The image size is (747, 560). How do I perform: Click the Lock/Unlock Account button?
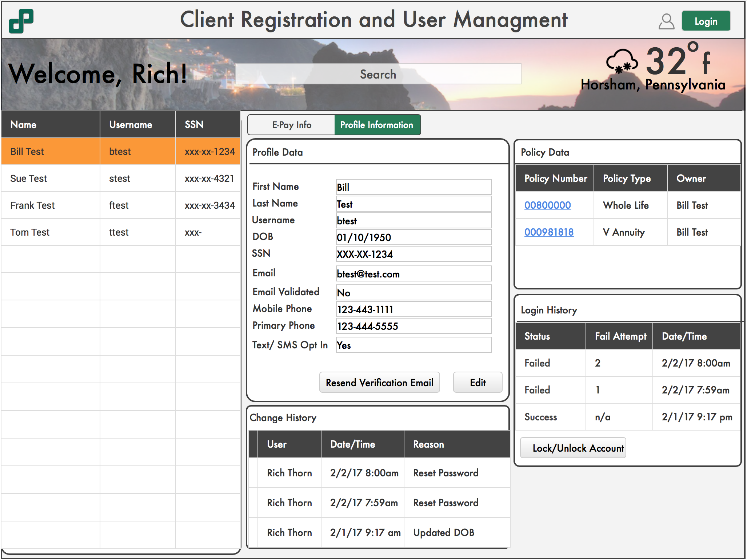573,448
